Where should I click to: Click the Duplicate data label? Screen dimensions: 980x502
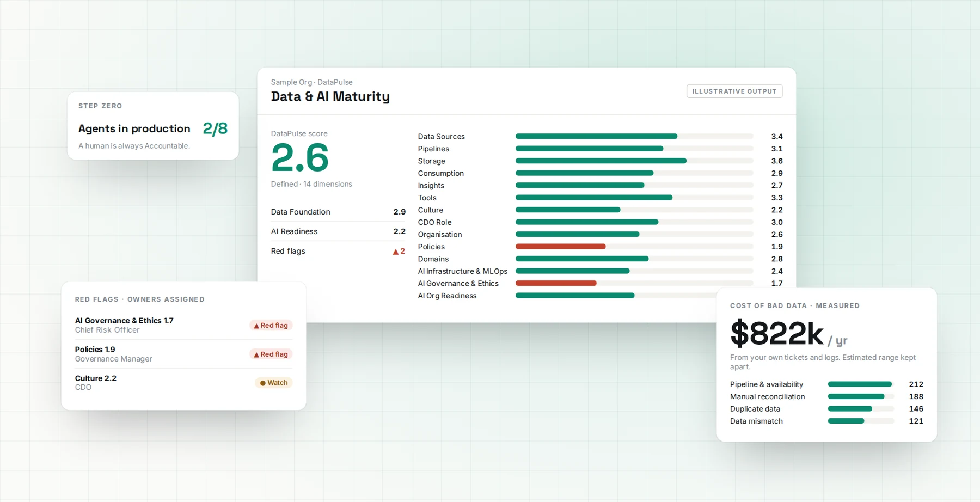pos(755,409)
